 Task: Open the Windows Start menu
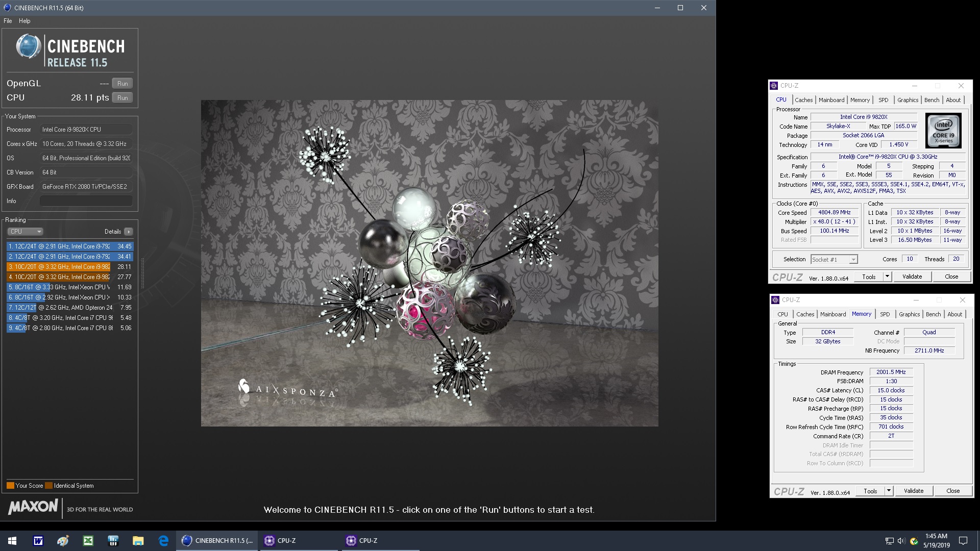12,541
